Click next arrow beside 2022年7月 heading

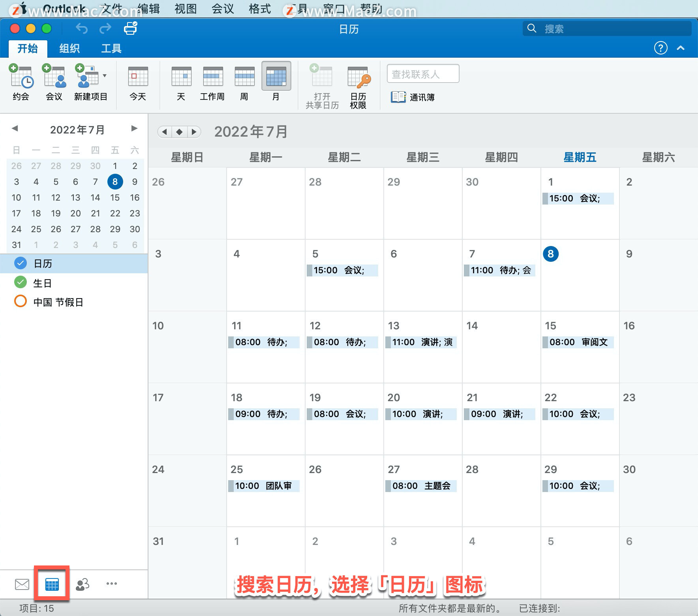194,131
